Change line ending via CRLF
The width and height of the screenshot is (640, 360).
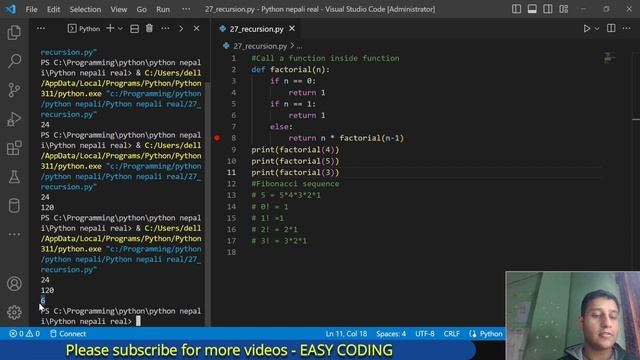451,333
